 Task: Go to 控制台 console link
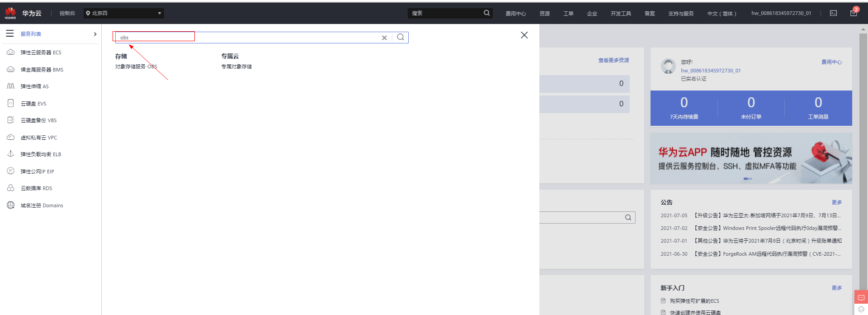click(67, 13)
